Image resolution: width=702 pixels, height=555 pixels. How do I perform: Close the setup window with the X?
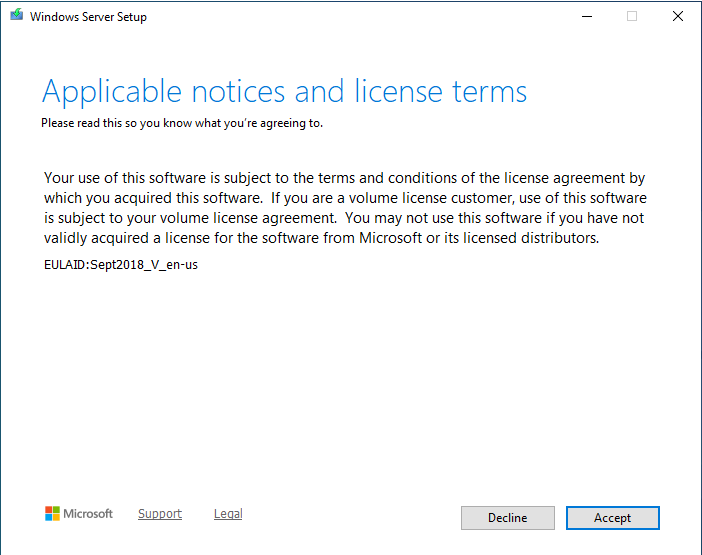[x=678, y=16]
